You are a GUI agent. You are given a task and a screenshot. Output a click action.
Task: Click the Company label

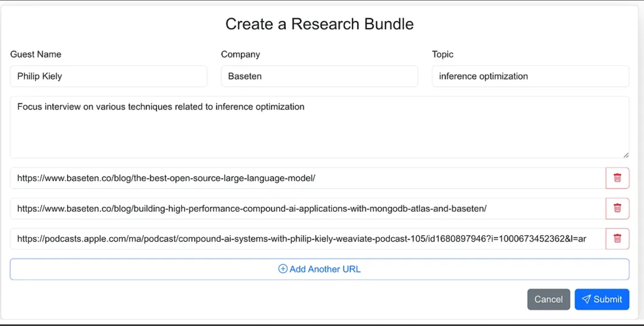pos(240,54)
